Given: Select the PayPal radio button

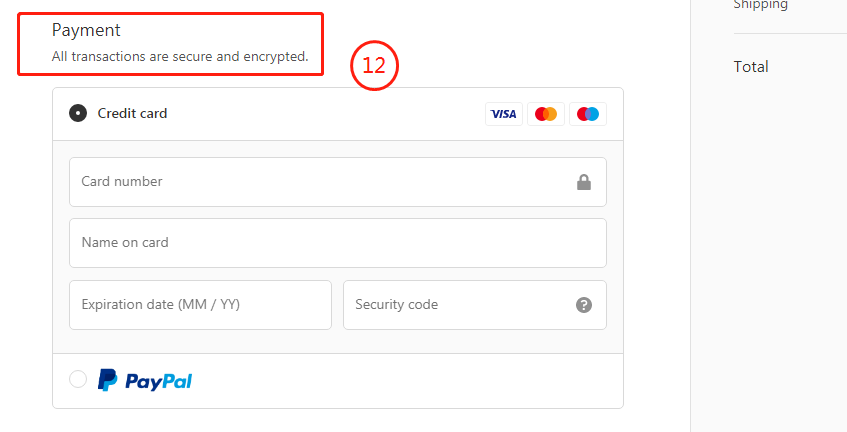Looking at the screenshot, I should [x=78, y=379].
